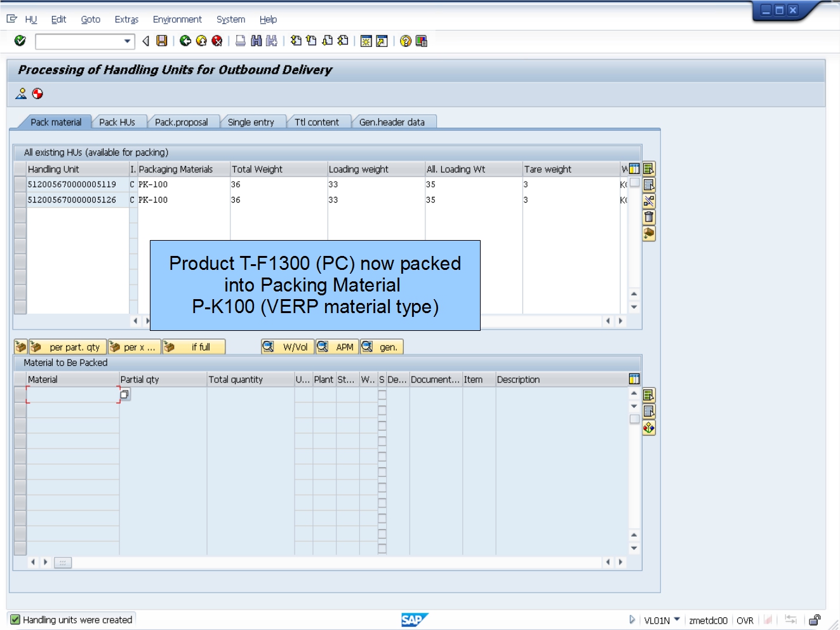
Task: Go to previous page icon
Action: [311, 41]
